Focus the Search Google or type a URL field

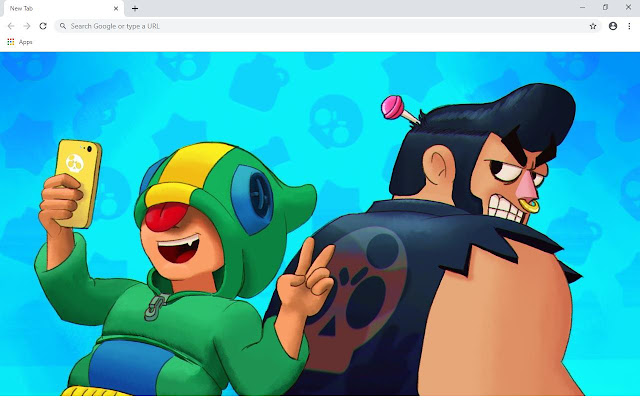(x=328, y=26)
